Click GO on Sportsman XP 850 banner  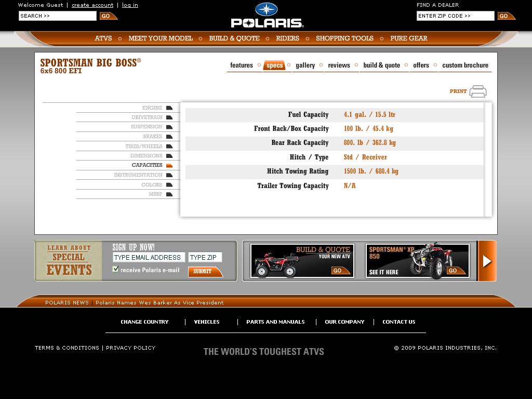(x=456, y=270)
